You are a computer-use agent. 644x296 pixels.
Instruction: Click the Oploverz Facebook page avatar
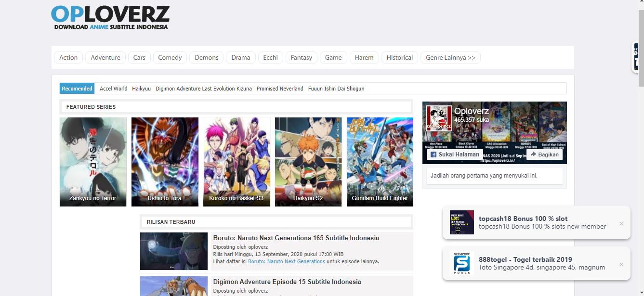coord(439,118)
